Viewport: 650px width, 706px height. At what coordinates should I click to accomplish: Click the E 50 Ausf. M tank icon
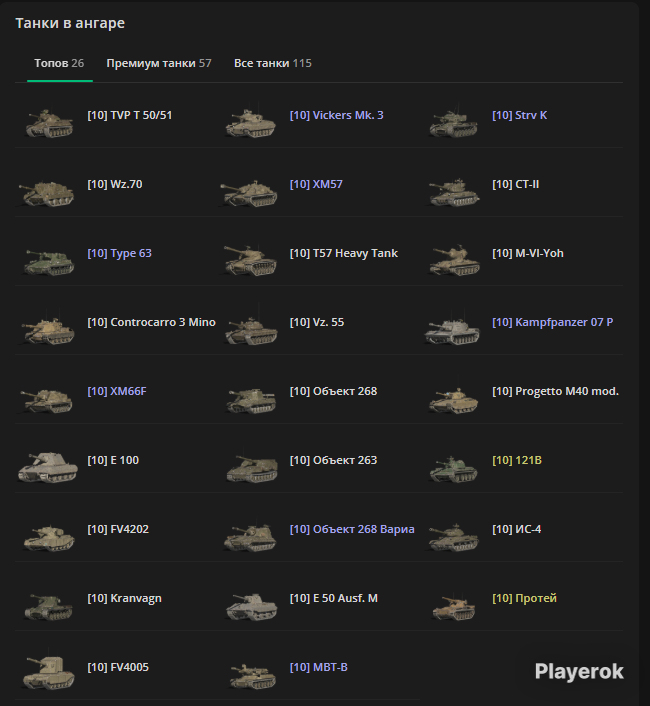[252, 606]
